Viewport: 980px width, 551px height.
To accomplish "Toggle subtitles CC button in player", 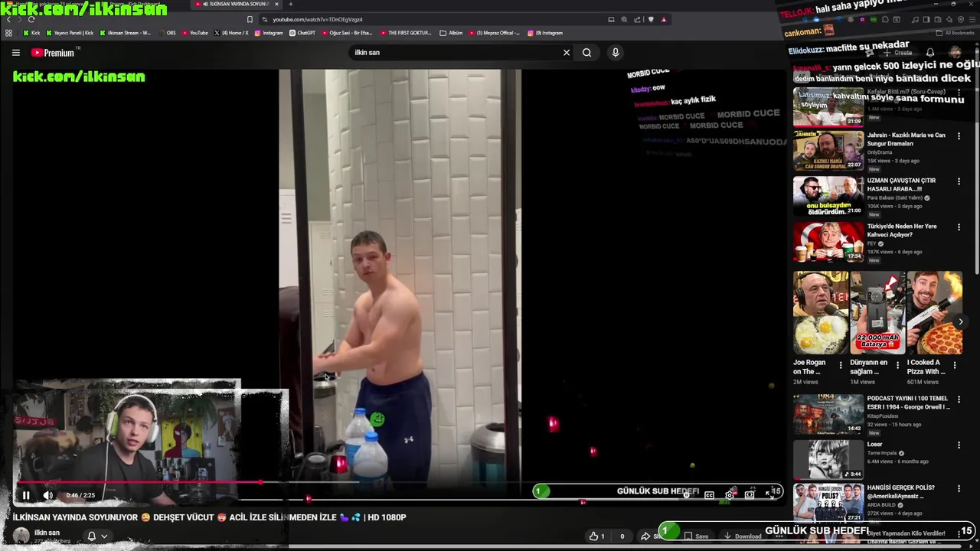I will point(709,495).
